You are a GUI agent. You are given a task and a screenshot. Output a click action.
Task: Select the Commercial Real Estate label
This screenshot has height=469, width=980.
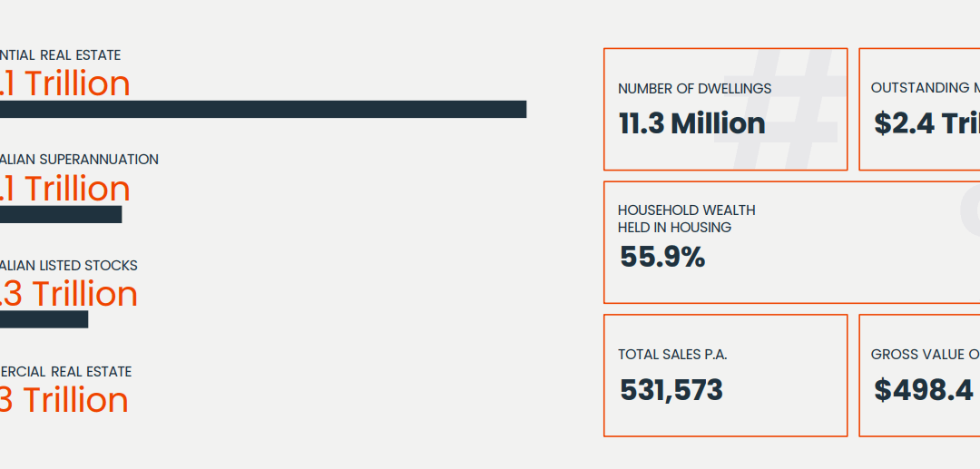pos(65,372)
